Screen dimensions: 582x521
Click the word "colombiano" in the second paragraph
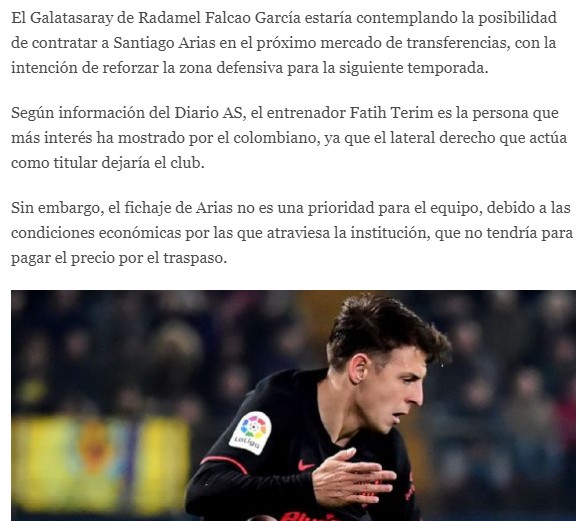276,138
